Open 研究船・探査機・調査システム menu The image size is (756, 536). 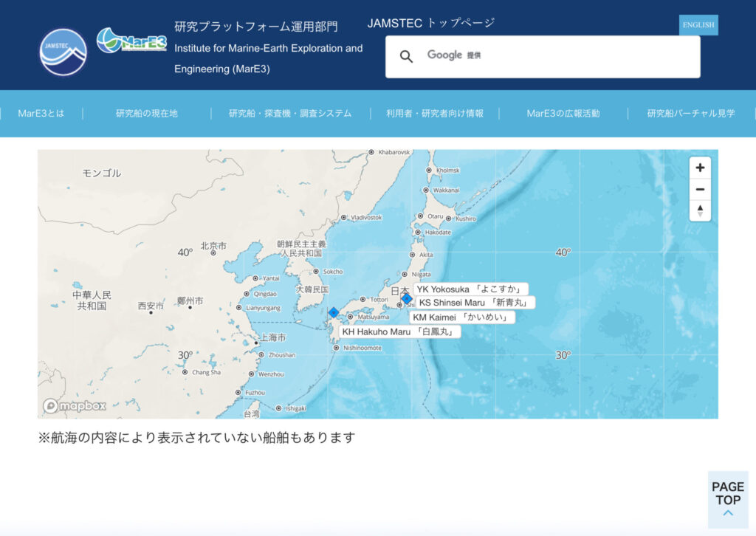[x=289, y=114]
